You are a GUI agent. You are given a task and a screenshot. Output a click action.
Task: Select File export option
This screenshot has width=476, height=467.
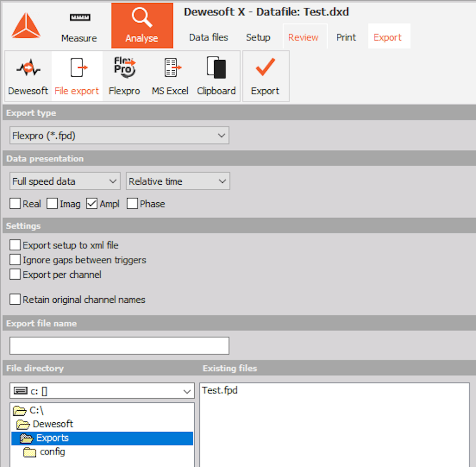[x=77, y=76]
